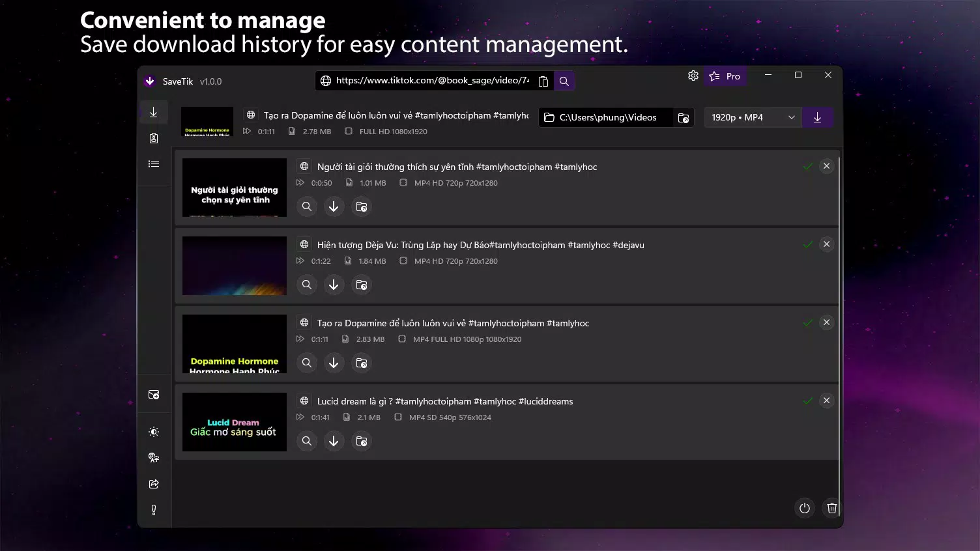
Task: Click the search icon for the Người tài giỏi video
Action: click(x=307, y=206)
